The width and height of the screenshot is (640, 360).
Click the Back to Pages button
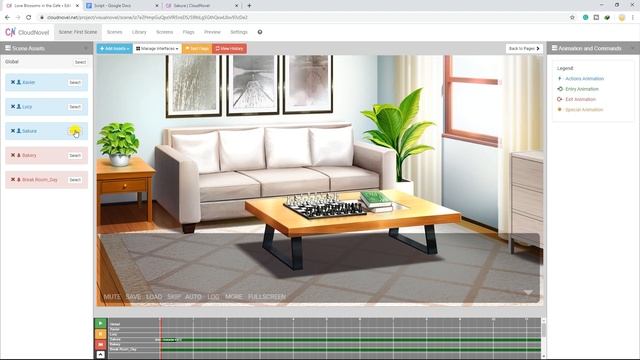tap(524, 49)
